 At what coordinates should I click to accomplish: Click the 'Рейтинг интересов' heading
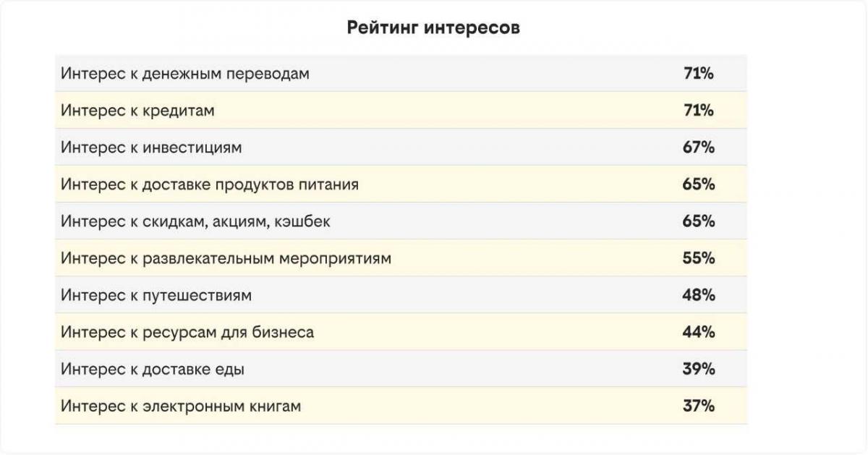point(433,28)
